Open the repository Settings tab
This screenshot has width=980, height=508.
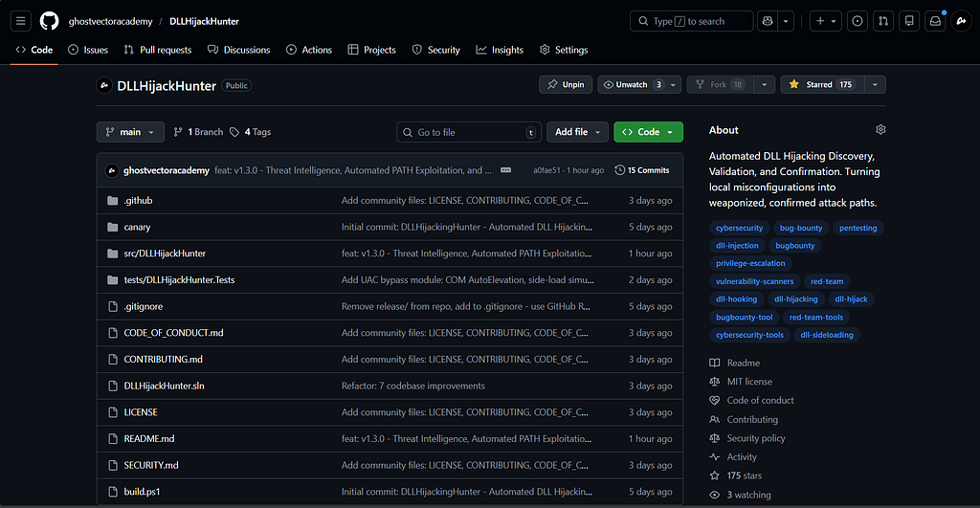(564, 50)
